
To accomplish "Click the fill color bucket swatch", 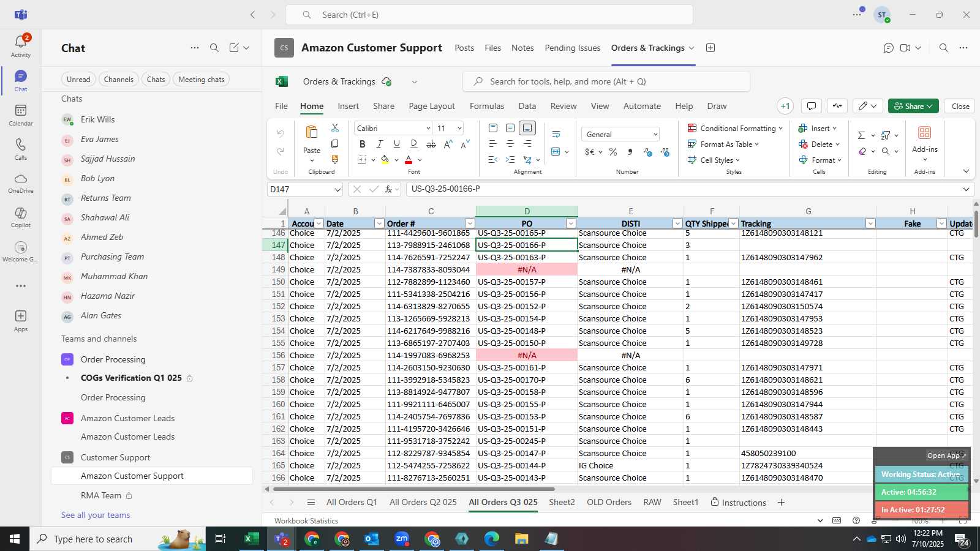I will (x=385, y=160).
